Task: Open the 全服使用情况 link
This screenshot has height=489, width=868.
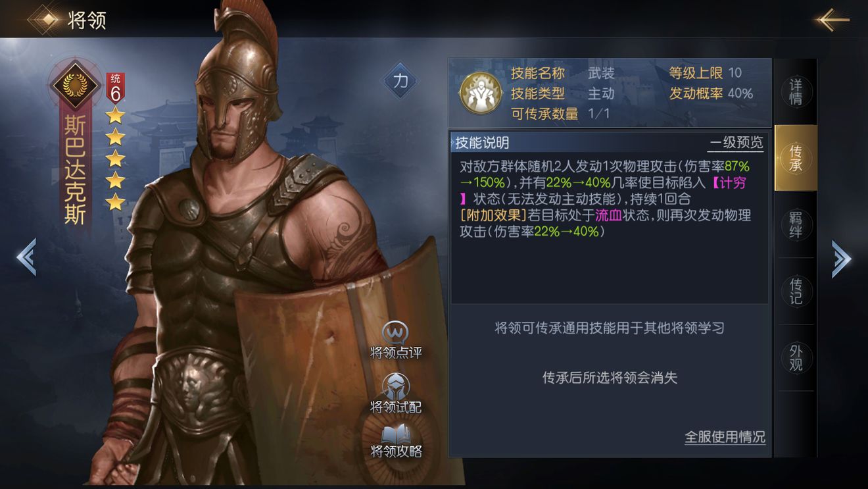Action: (725, 437)
